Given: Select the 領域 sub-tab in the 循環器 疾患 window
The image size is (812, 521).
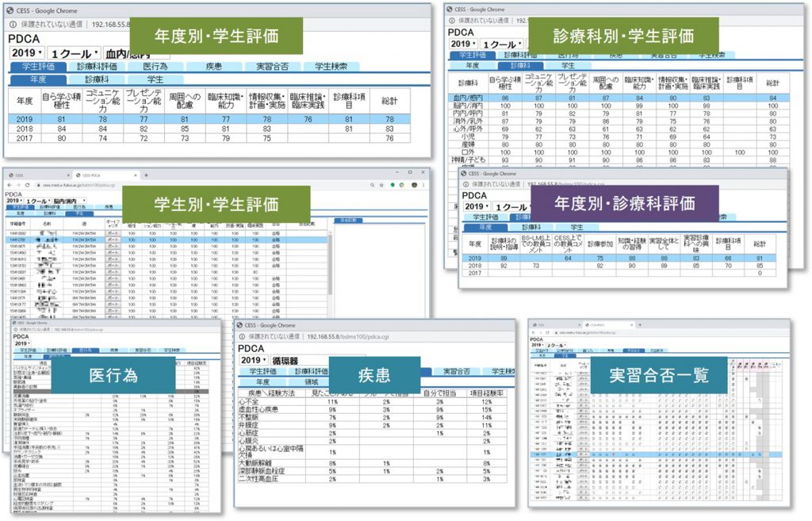Looking at the screenshot, I should point(312,381).
